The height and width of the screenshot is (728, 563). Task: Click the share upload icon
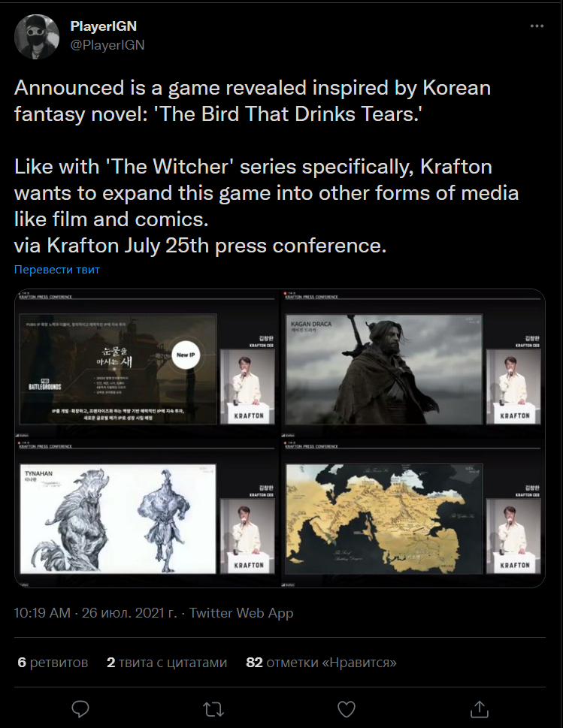click(x=479, y=709)
